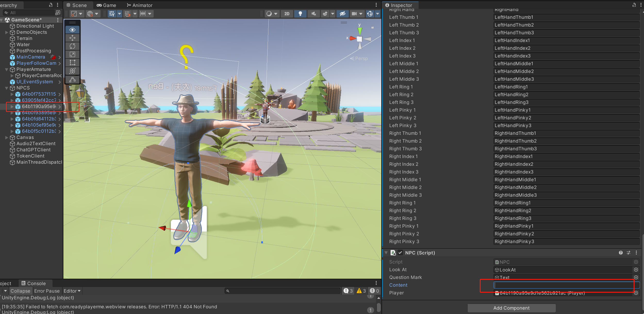Screen dimensions: 644x314
Task: Click the scene camera settings icon
Action: point(354,14)
